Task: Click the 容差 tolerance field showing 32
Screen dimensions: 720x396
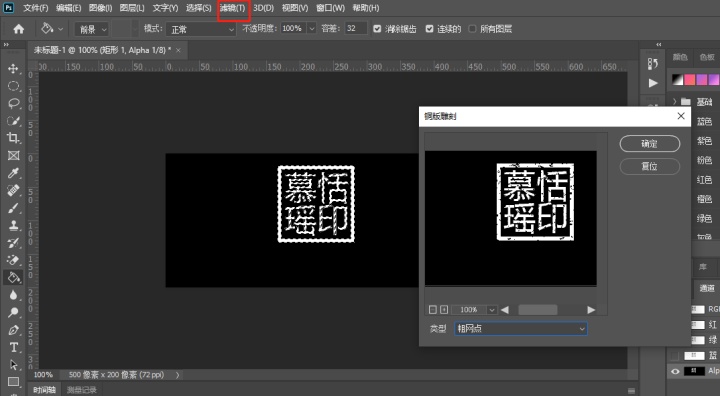Action: click(356, 28)
